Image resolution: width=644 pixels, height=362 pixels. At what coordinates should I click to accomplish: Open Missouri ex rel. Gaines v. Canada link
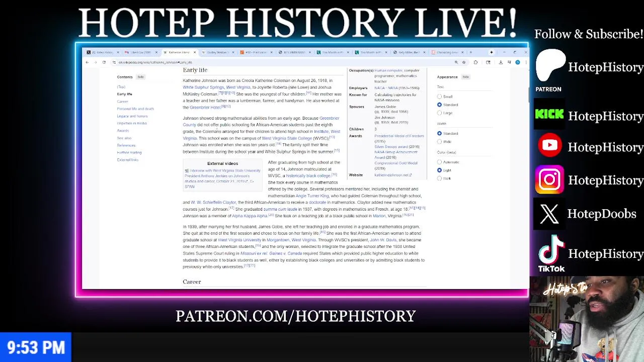pyautogui.click(x=271, y=253)
